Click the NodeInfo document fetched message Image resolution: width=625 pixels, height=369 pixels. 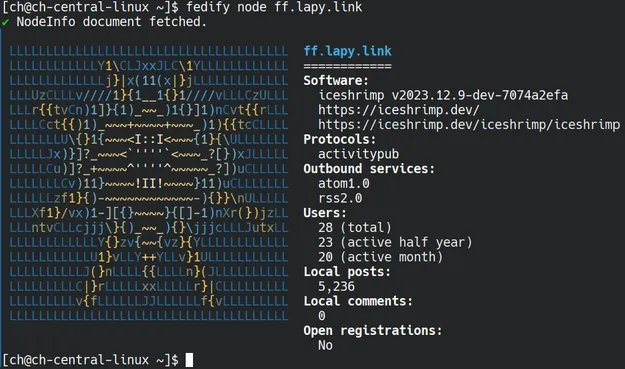point(111,22)
